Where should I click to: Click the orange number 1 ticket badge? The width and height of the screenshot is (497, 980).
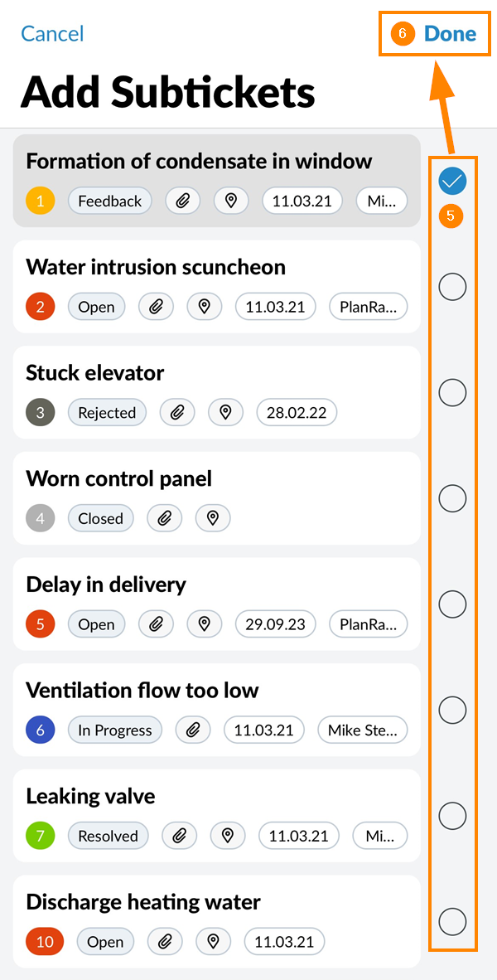(41, 201)
